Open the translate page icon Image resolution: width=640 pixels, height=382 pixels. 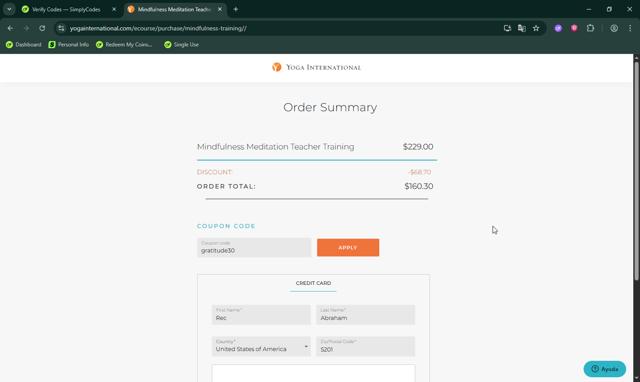point(522,28)
